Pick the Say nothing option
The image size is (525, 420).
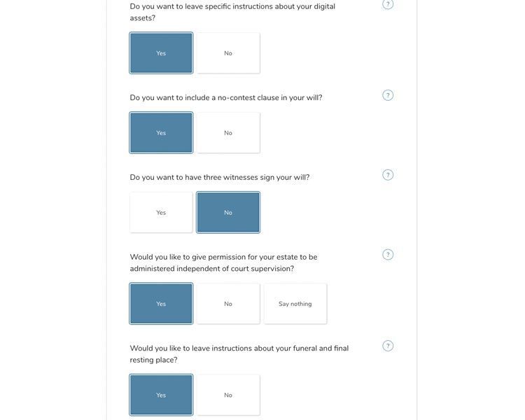point(295,304)
